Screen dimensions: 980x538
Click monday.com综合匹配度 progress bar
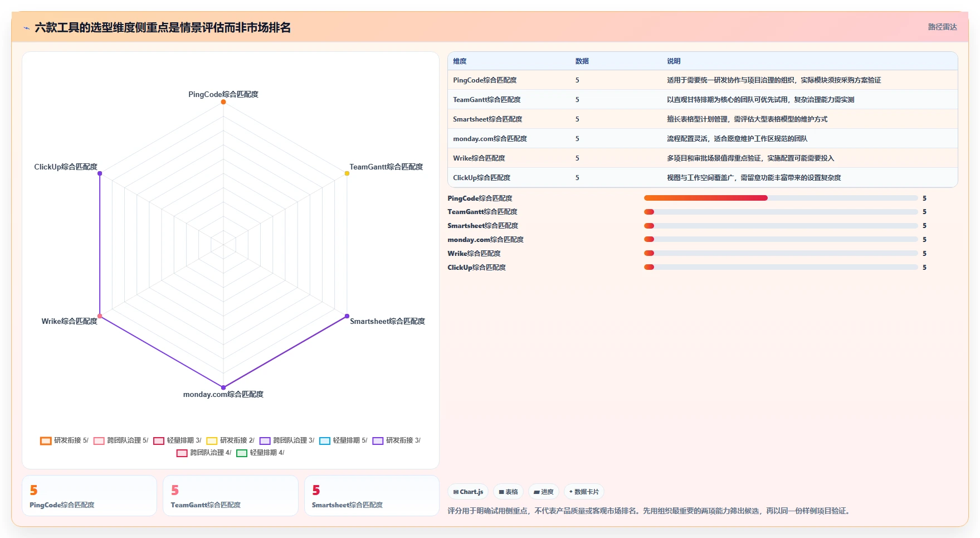pyautogui.click(x=781, y=239)
